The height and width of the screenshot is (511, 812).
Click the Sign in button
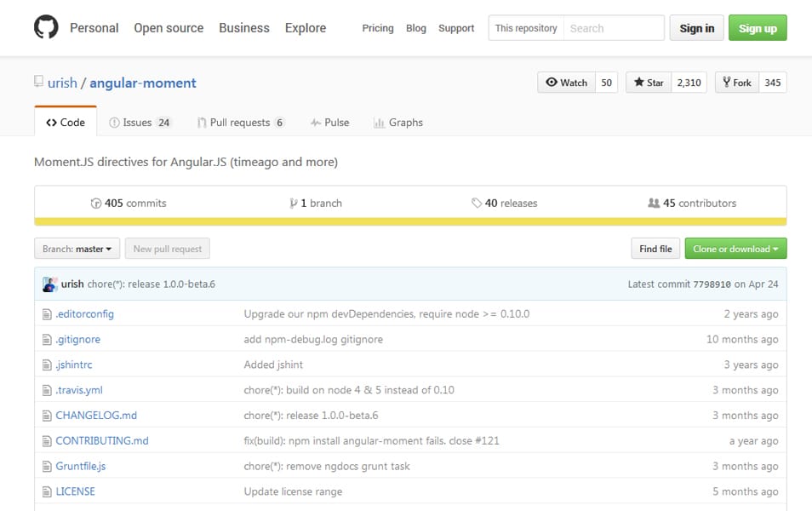696,28
